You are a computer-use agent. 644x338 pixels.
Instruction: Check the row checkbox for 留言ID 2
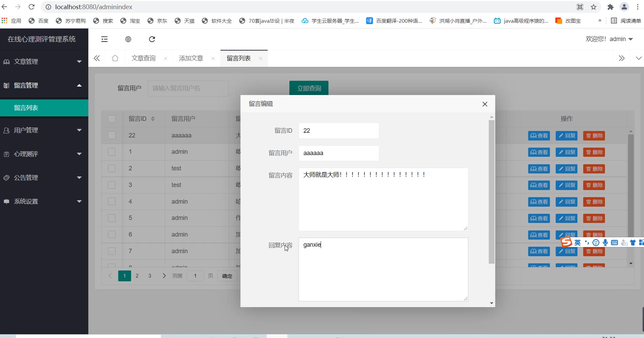coord(112,168)
